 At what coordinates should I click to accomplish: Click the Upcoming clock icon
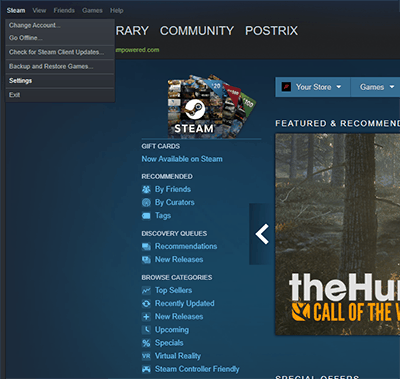click(x=146, y=330)
